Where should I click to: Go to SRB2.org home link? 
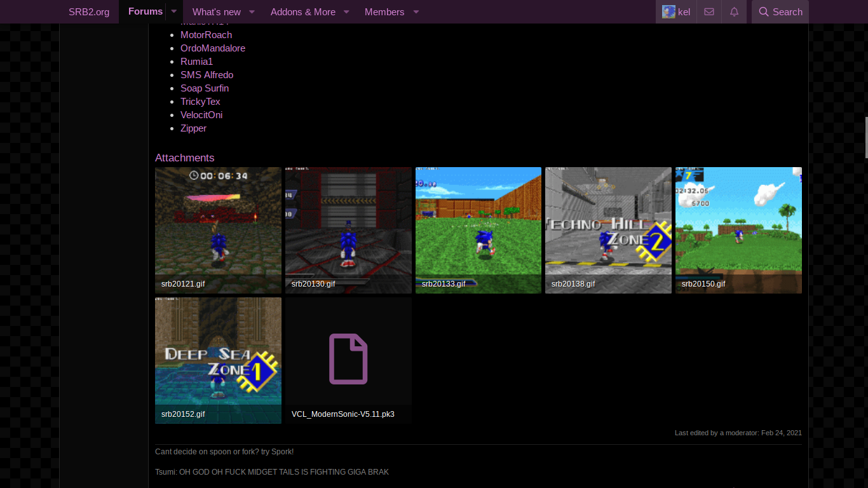89,12
